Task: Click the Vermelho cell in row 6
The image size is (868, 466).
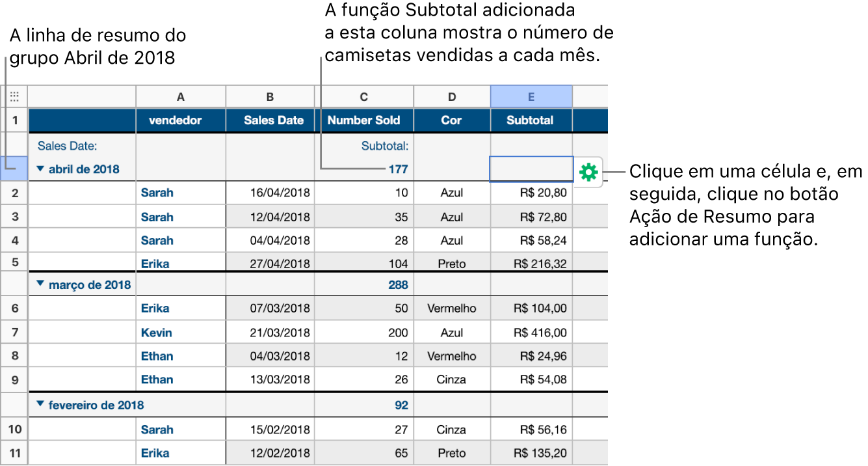Action: tap(451, 308)
